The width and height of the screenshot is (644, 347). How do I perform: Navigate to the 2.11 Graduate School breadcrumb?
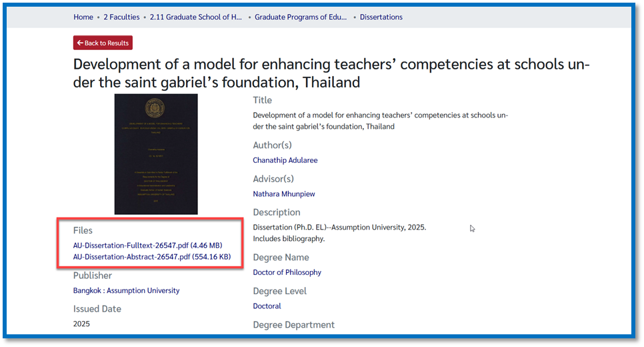[196, 17]
